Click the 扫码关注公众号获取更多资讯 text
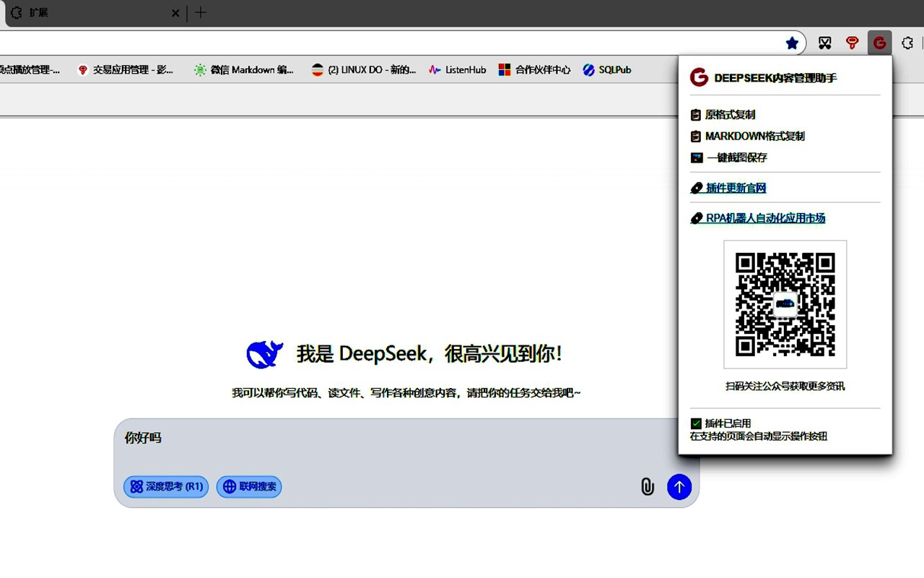The image size is (924, 578). pyautogui.click(x=785, y=387)
